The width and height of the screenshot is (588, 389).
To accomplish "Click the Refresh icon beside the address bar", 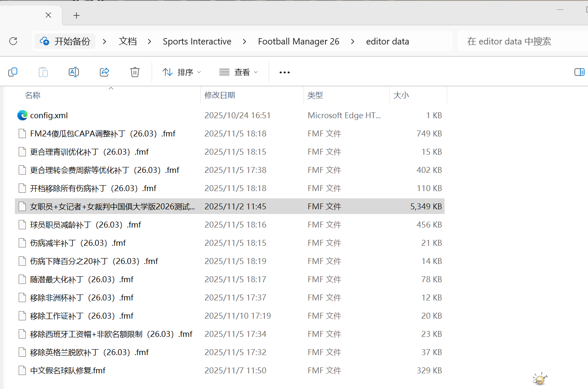I will [x=13, y=41].
